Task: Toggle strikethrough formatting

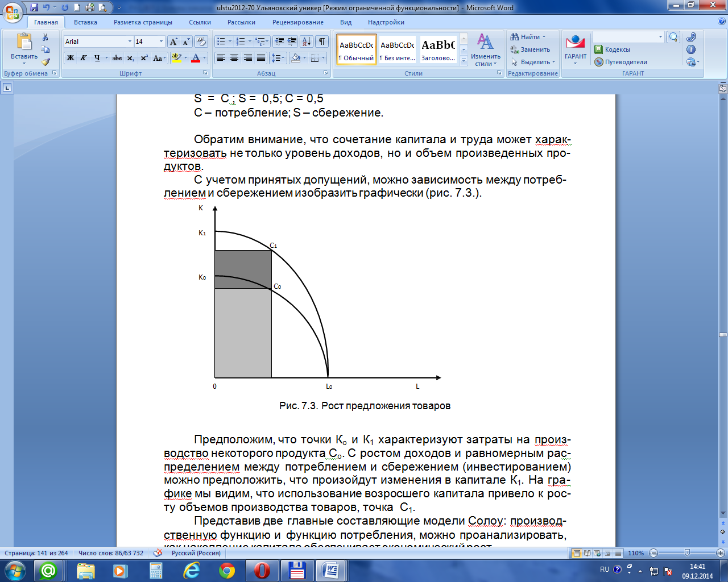Action: pyautogui.click(x=117, y=58)
